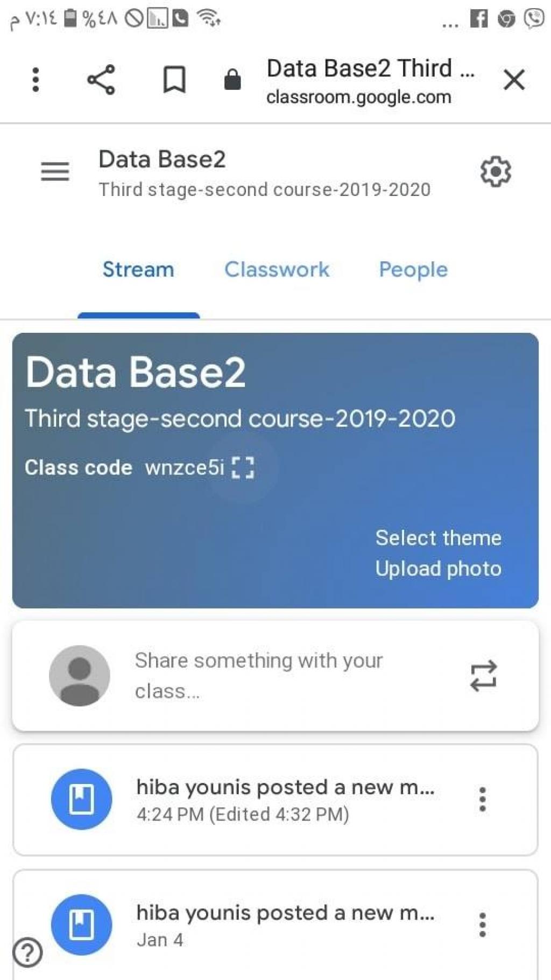Close the Data Base2 browser tab
Image resolution: width=551 pixels, height=980 pixels.
(514, 80)
